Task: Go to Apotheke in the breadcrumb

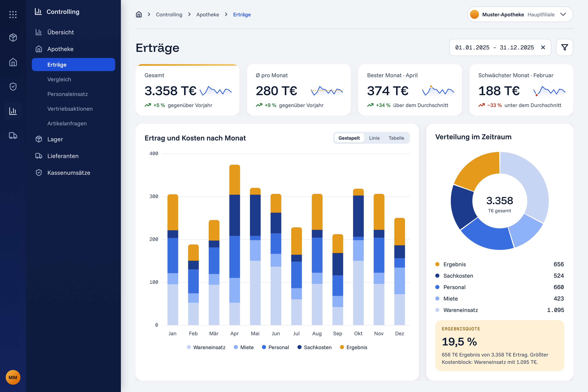Action: pos(207,14)
